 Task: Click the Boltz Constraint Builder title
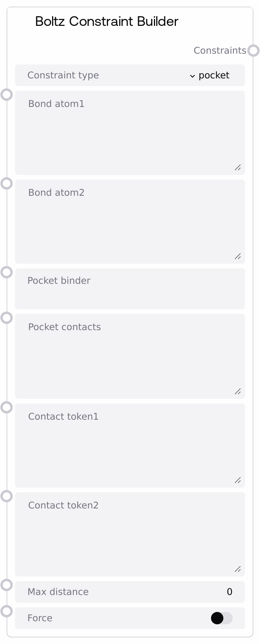106,21
